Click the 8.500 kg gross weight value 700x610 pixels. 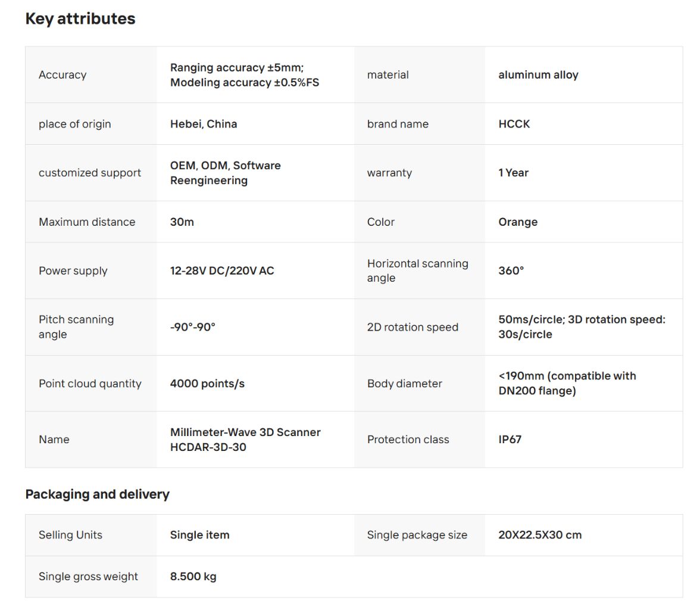point(193,577)
